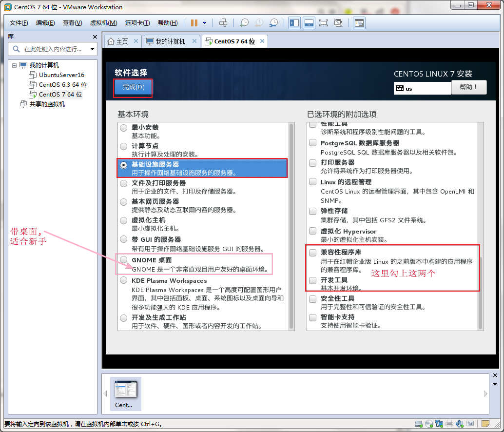This screenshot has height=432, width=504.
Task: Click the us keyboard layout indicator
Action: click(423, 88)
